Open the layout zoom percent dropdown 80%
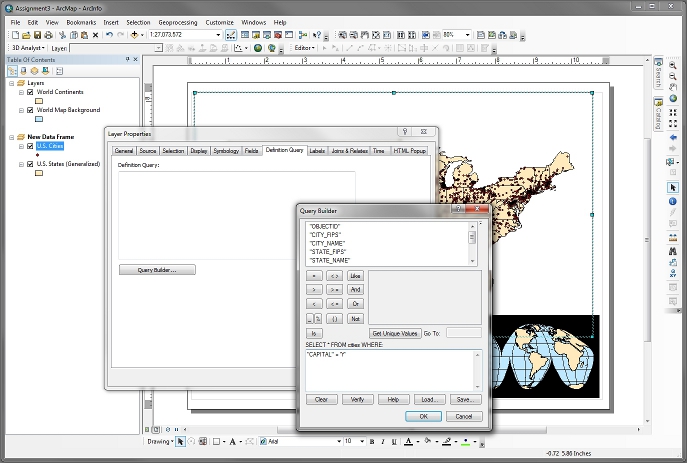This screenshot has width=687, height=463. point(467,35)
